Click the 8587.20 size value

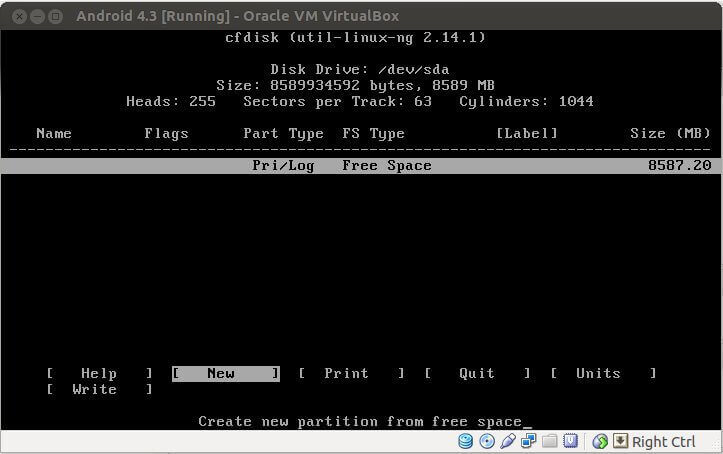click(679, 165)
